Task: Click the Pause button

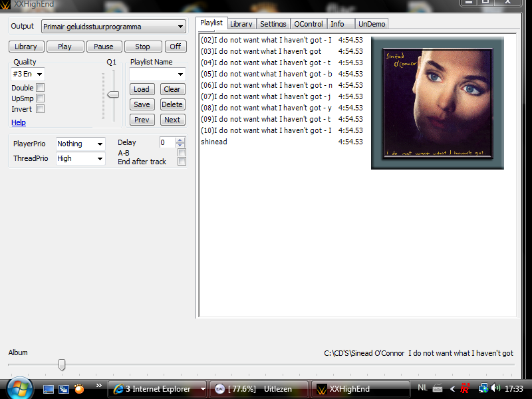Action: pyautogui.click(x=104, y=47)
